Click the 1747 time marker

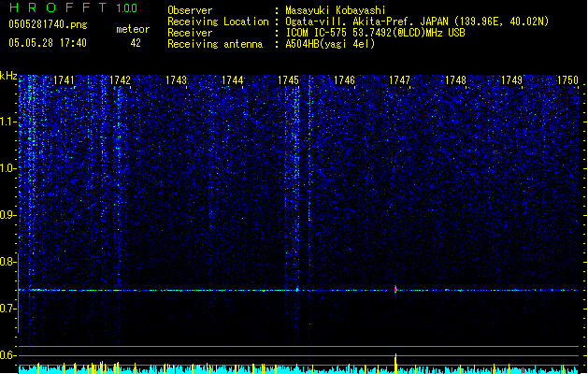[399, 80]
